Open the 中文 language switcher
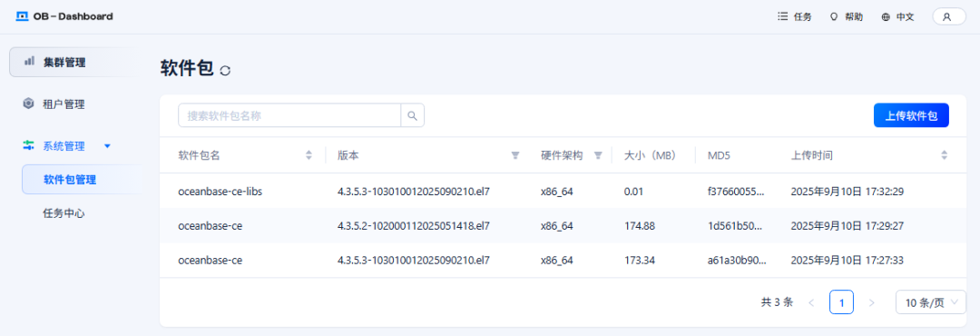Screen dimensions: 980x336 897,17
